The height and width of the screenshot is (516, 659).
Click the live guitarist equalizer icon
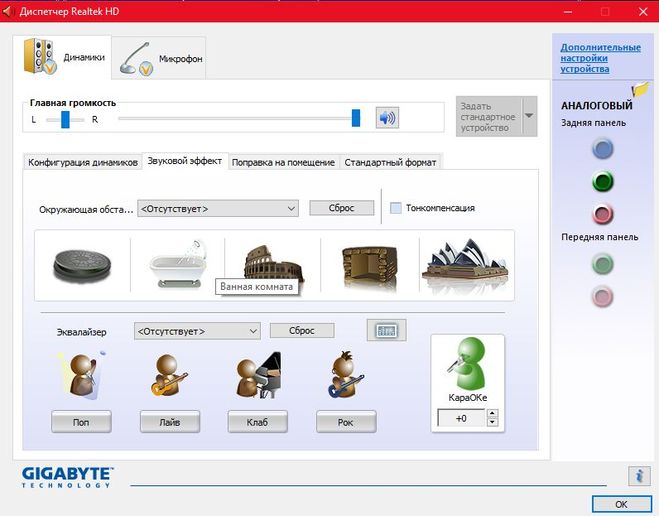tap(169, 375)
